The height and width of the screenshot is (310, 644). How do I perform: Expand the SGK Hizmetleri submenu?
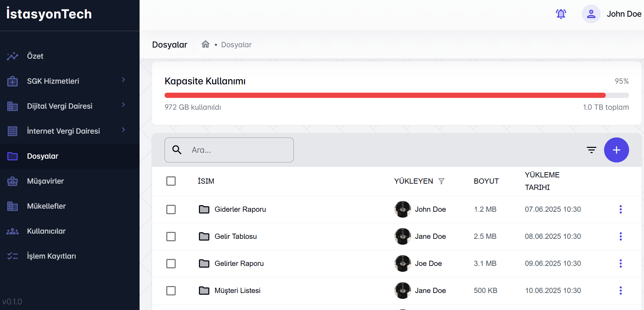click(123, 80)
